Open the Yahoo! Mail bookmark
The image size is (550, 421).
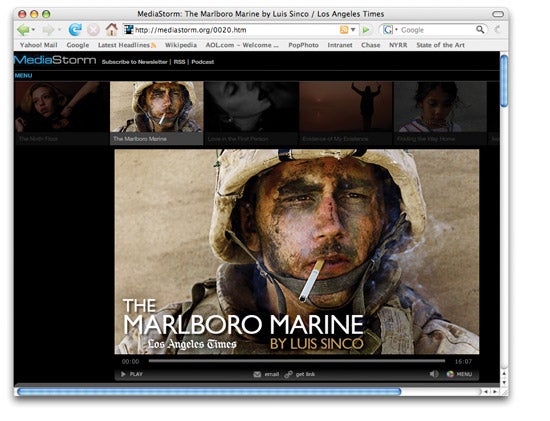(x=39, y=45)
